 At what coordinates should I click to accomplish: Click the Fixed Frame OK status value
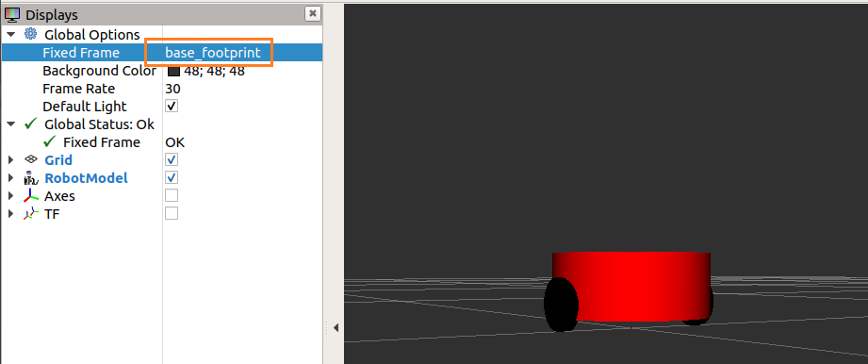(x=175, y=142)
